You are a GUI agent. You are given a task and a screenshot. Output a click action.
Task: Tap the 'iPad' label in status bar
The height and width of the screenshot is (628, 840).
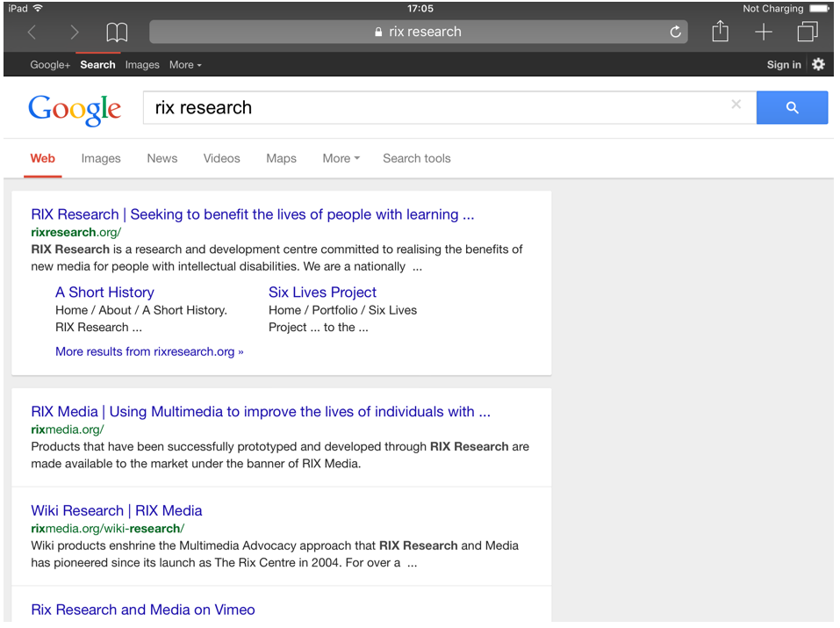click(18, 9)
